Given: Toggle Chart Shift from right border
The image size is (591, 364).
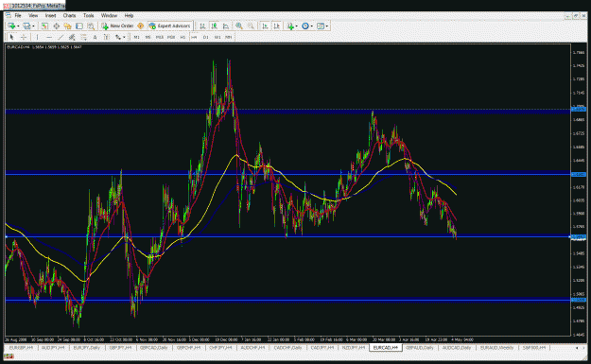Looking at the screenshot, I should (277, 26).
